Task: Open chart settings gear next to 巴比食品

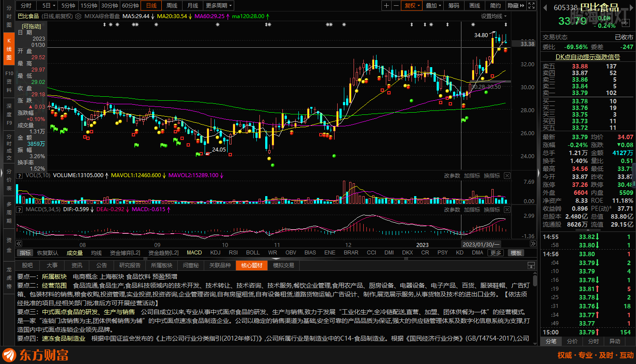Action: coord(79,16)
